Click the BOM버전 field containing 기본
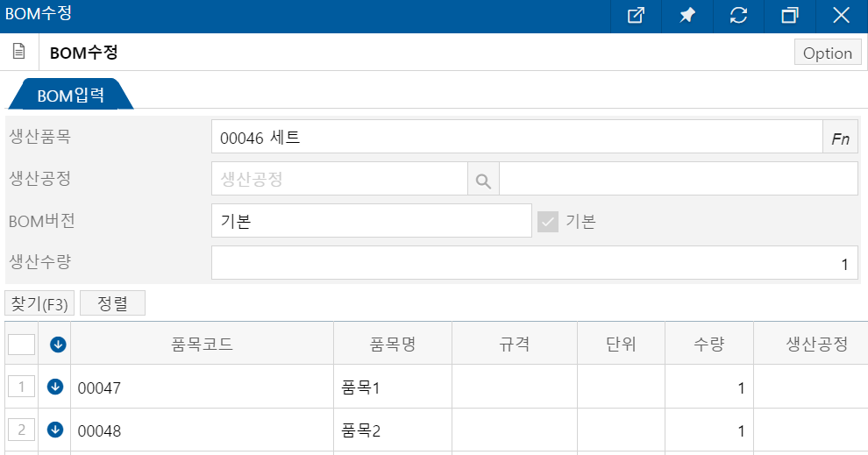This screenshot has height=455, width=868. (x=372, y=221)
